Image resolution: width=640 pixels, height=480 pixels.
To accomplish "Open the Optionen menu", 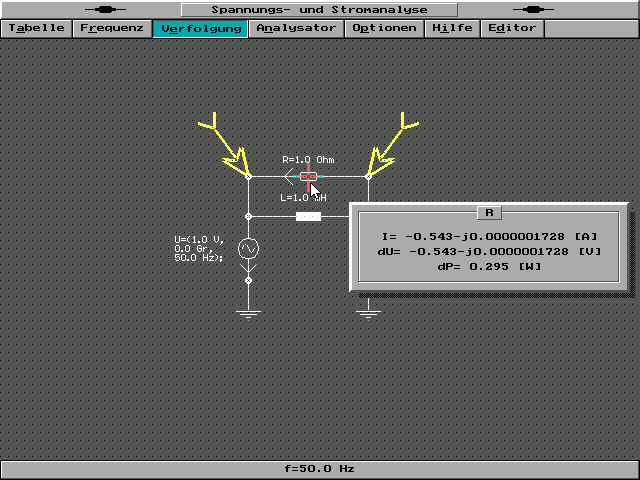I will pyautogui.click(x=385, y=28).
